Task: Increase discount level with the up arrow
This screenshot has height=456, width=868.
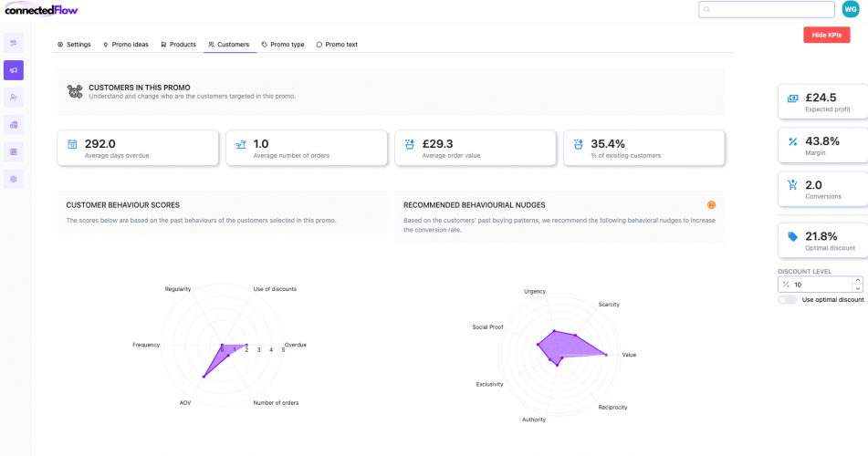Action: (857, 281)
